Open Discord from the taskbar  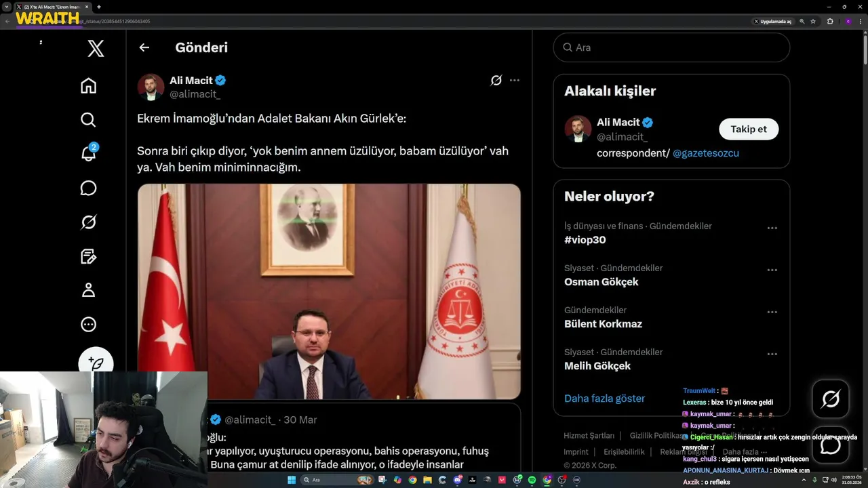point(457,480)
